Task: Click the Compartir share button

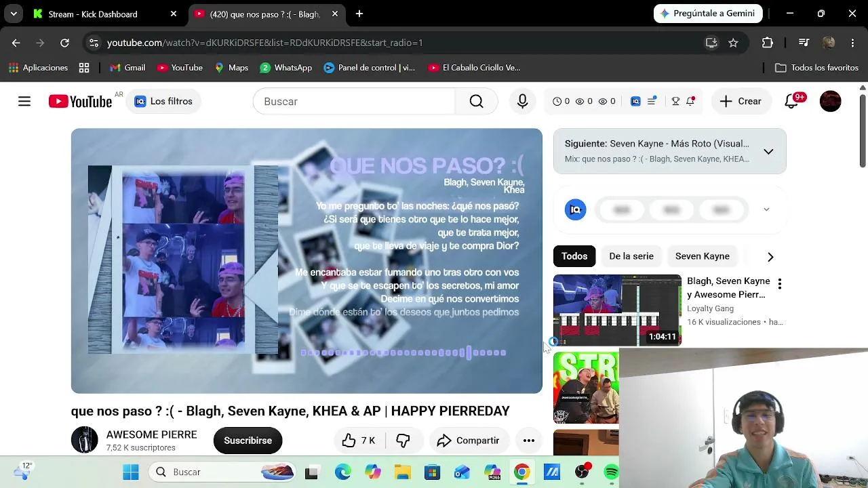Action: click(468, 441)
